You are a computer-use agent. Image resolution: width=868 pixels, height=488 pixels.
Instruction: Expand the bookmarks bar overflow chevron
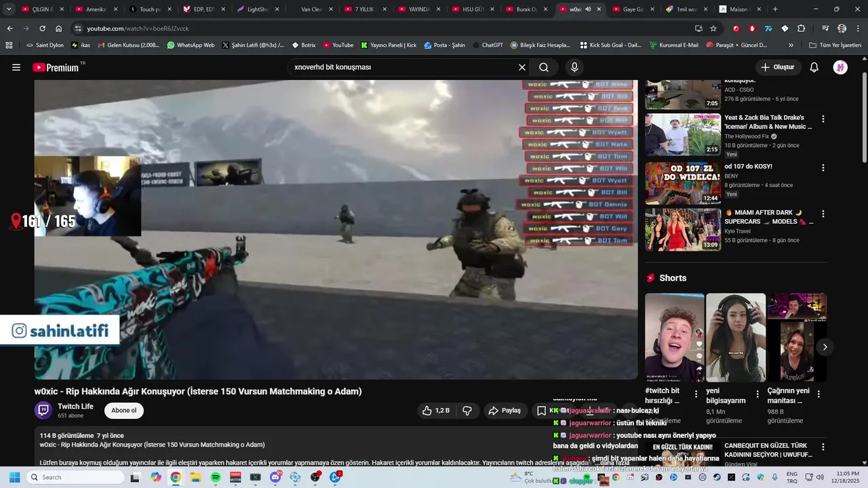click(x=791, y=45)
